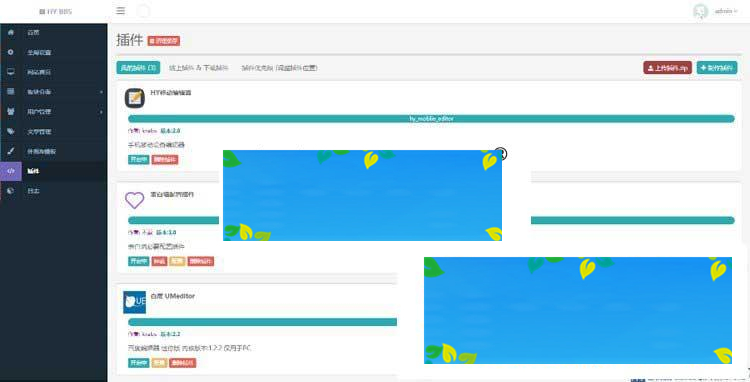Select the purple code icon for 插件
750x382 pixels.
(x=11, y=171)
